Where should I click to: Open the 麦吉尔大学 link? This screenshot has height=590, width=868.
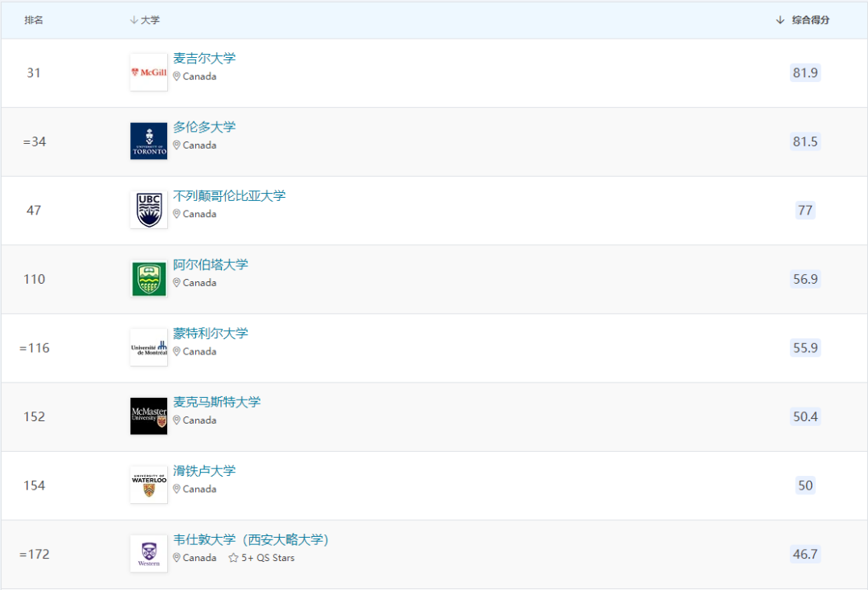[204, 58]
